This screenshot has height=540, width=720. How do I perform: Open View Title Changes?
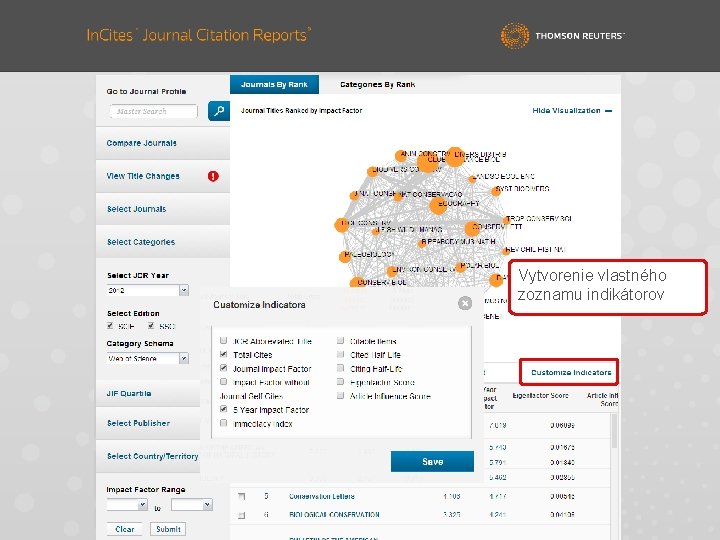click(143, 176)
